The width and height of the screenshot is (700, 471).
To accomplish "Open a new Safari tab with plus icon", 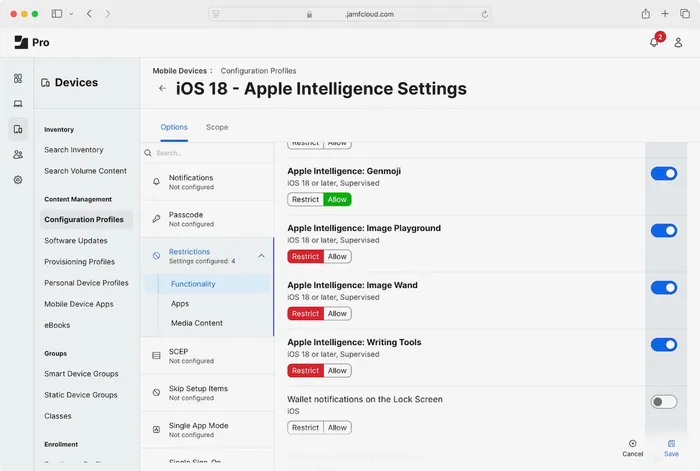I will point(665,14).
